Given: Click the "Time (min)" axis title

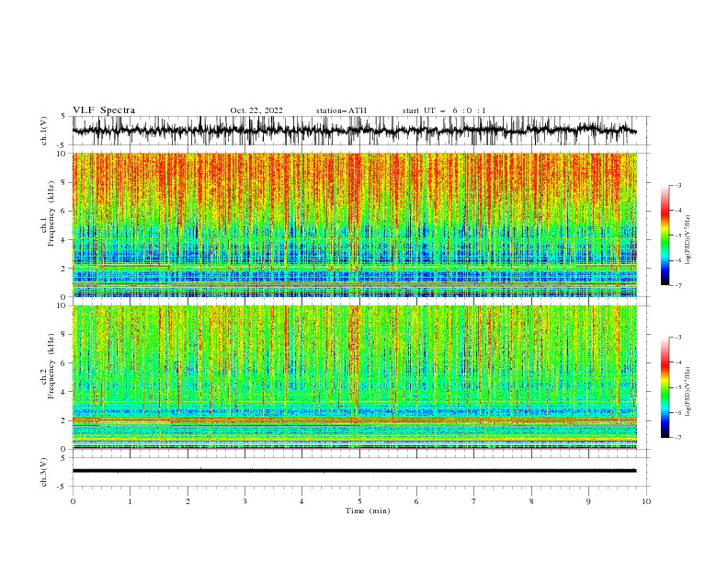Looking at the screenshot, I should (x=368, y=511).
